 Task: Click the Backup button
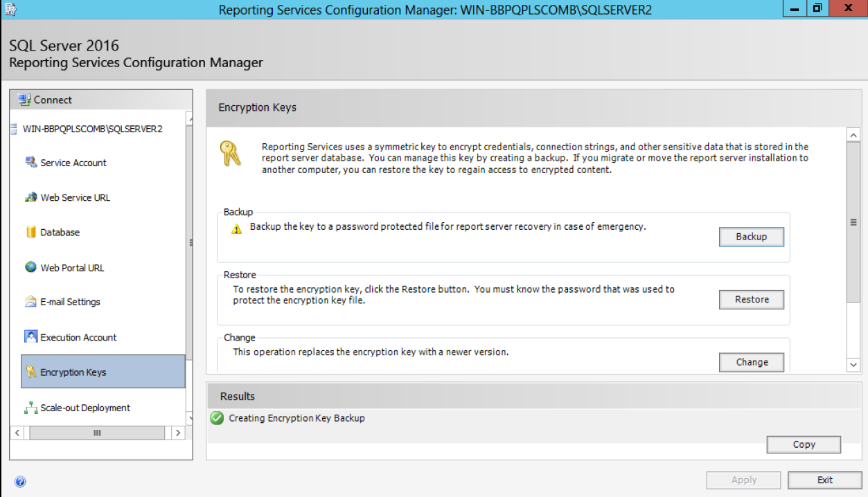point(752,237)
